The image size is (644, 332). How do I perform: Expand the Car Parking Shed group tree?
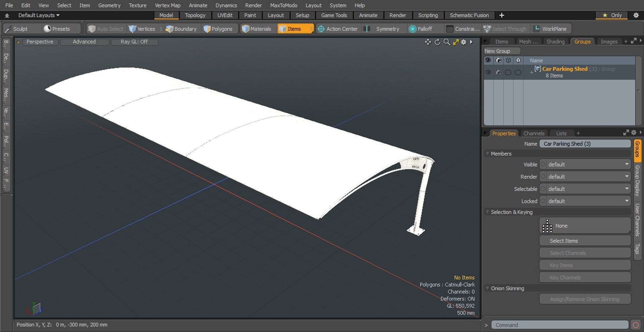532,72
